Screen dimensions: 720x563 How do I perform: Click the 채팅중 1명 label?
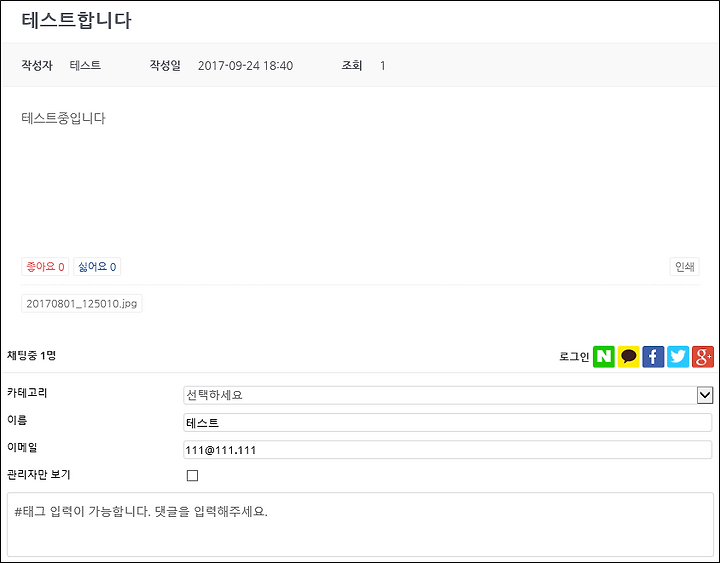(x=31, y=355)
